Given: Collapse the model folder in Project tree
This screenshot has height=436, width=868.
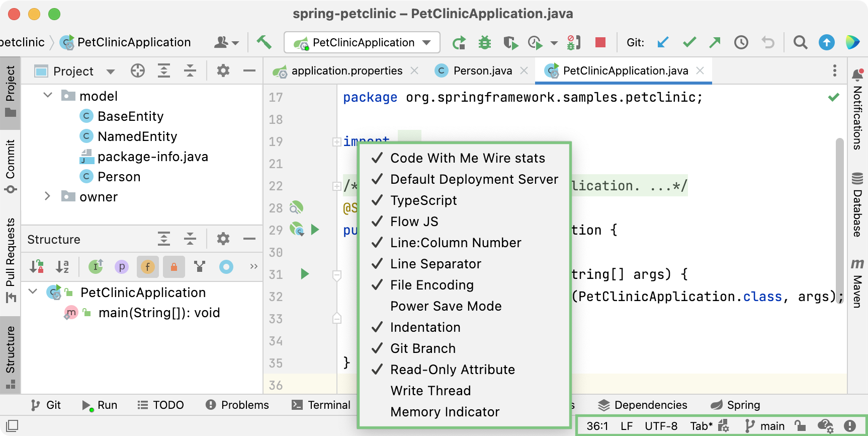Looking at the screenshot, I should tap(48, 95).
